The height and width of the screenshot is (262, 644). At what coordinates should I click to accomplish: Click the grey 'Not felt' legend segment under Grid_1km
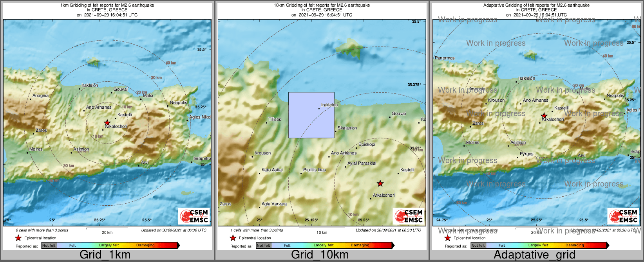click(49, 245)
